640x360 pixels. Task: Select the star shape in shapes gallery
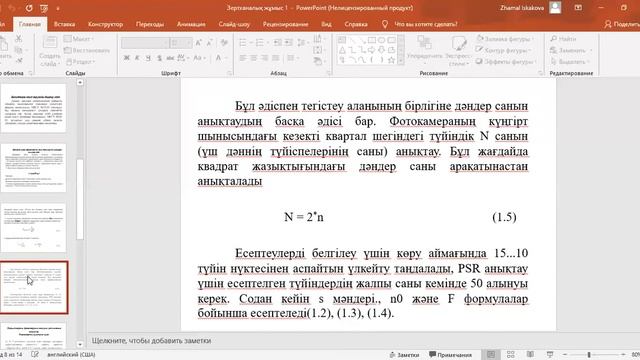pos(391,60)
